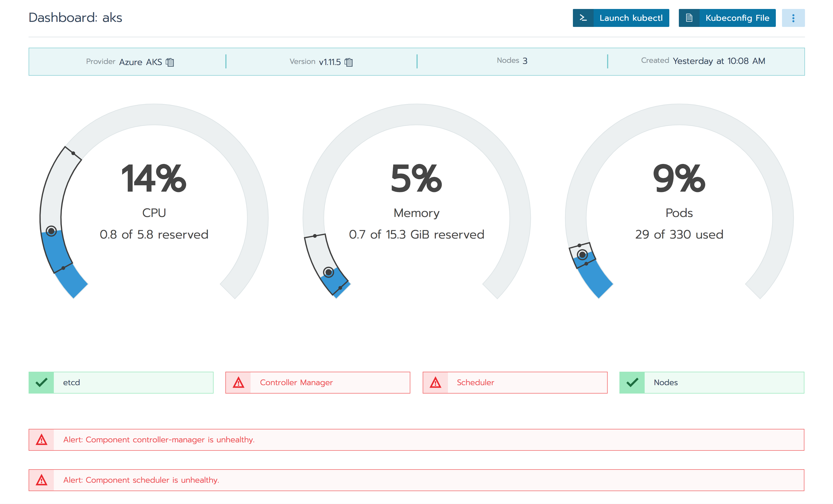Click the document icon on Kubeconfig File
Screen dimensions: 833x504
689,18
